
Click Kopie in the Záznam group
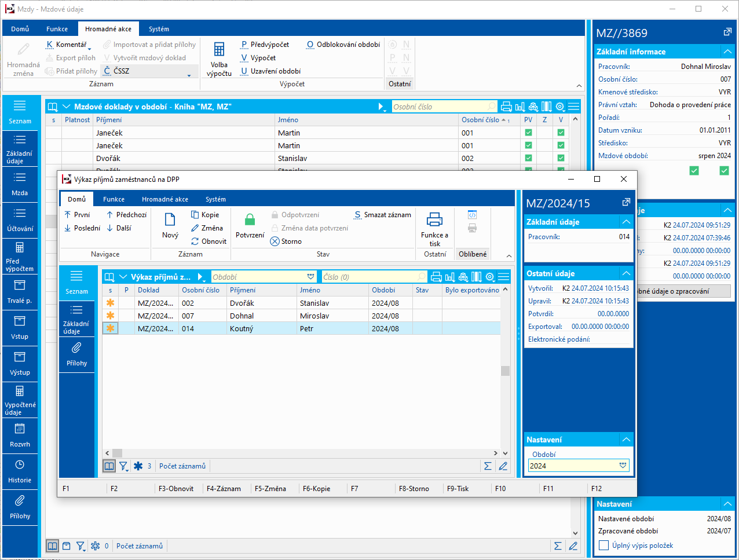pyautogui.click(x=204, y=215)
